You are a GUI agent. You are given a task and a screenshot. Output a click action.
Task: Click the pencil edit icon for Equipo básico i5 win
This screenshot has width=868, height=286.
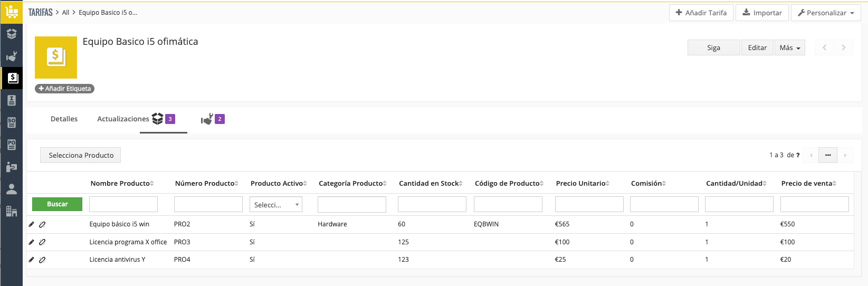point(31,224)
